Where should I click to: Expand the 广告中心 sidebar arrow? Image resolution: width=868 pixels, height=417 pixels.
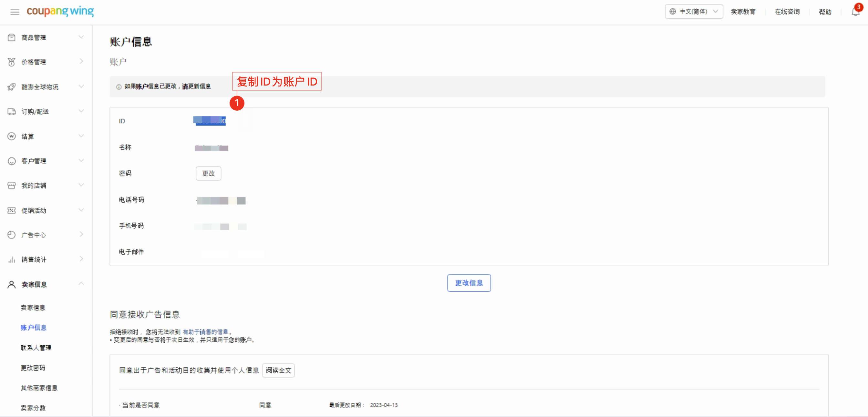(81, 234)
